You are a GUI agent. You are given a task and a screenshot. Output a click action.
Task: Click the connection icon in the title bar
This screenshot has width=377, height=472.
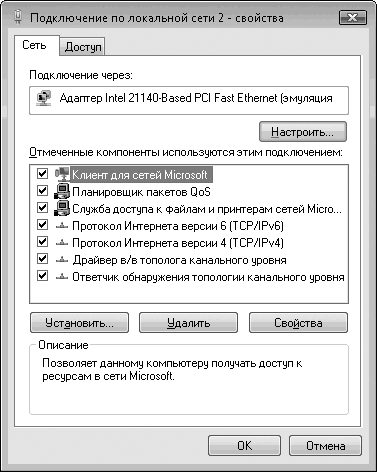coord(18,17)
